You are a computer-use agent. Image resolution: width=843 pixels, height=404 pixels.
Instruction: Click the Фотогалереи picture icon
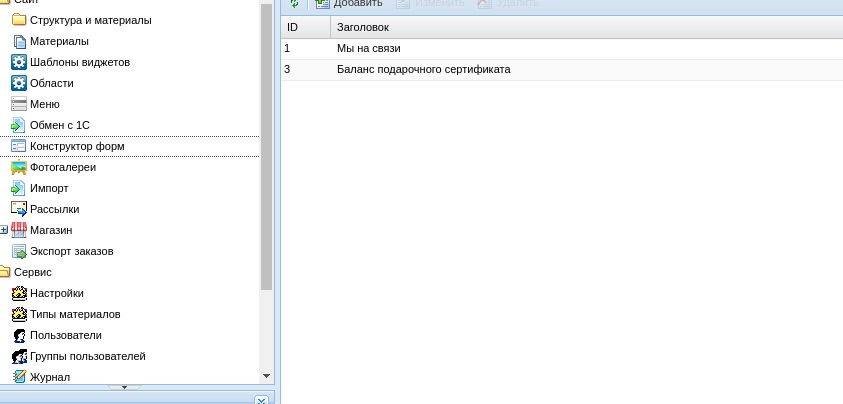(x=18, y=167)
